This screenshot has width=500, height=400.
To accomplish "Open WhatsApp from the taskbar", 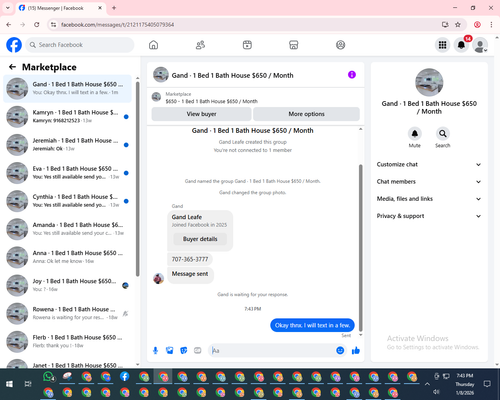I will click(49, 377).
